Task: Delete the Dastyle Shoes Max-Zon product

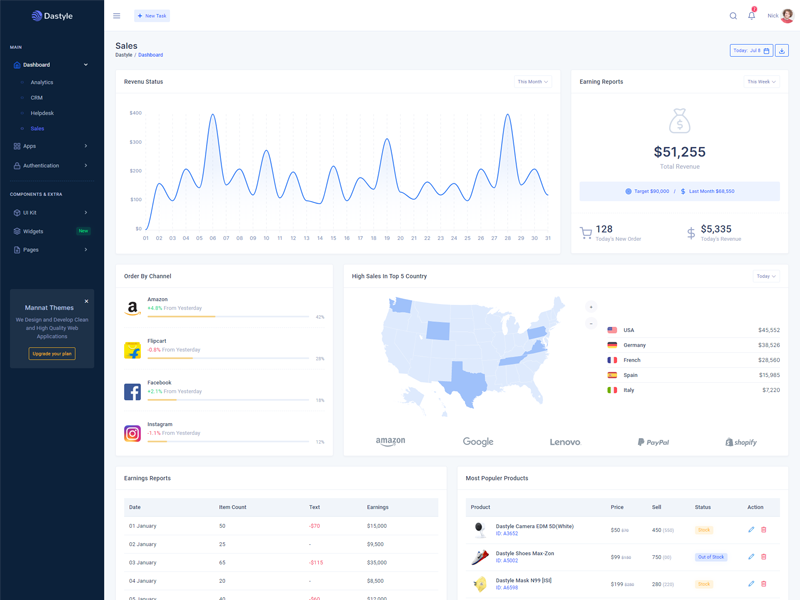Action: tap(764, 557)
